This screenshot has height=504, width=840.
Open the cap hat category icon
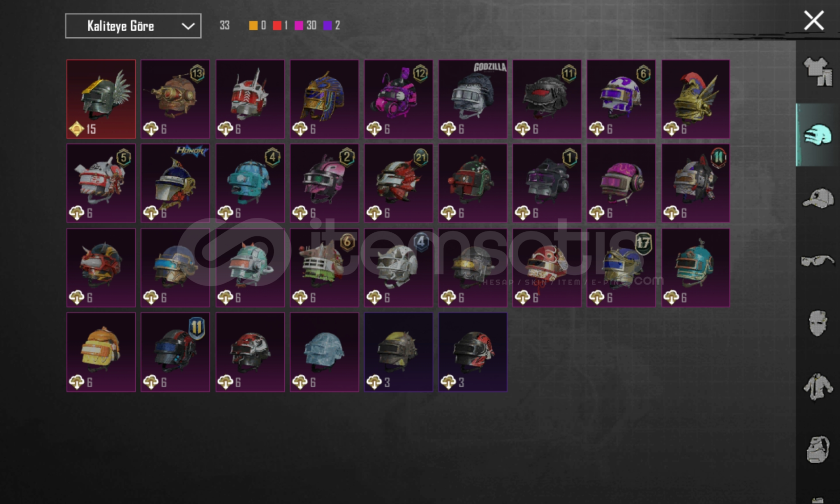[x=818, y=198]
